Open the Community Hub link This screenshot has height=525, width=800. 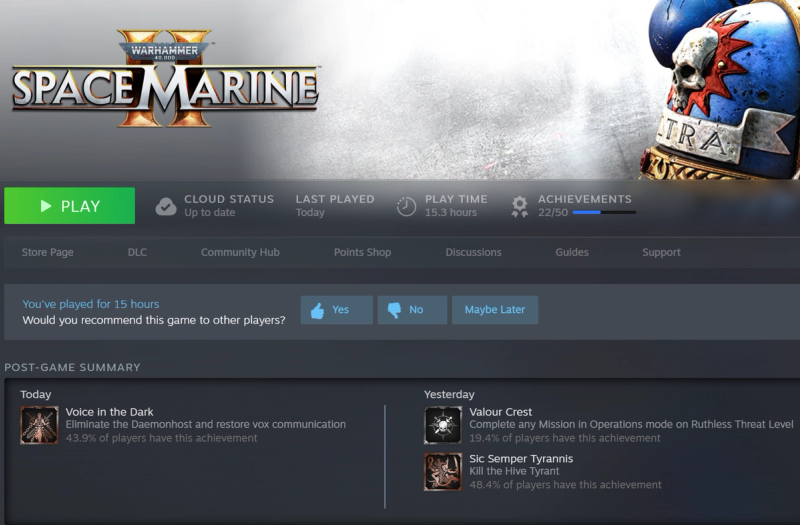pos(240,252)
